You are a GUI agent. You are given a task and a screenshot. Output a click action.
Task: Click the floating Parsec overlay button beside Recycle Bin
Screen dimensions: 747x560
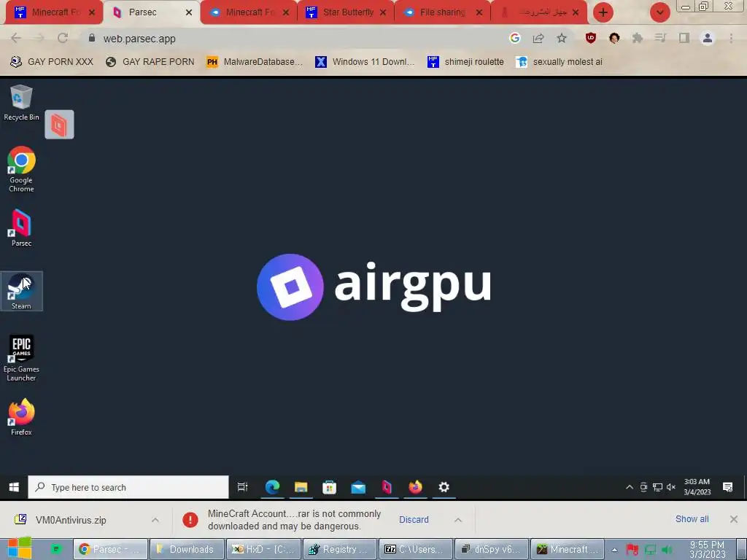(59, 125)
